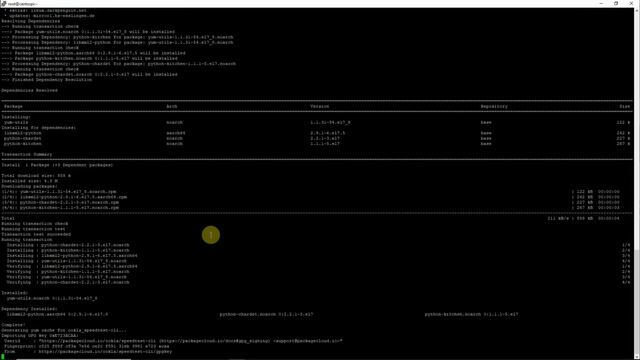
Task: Click the terminal scrollbar thumb
Action: 637,302
